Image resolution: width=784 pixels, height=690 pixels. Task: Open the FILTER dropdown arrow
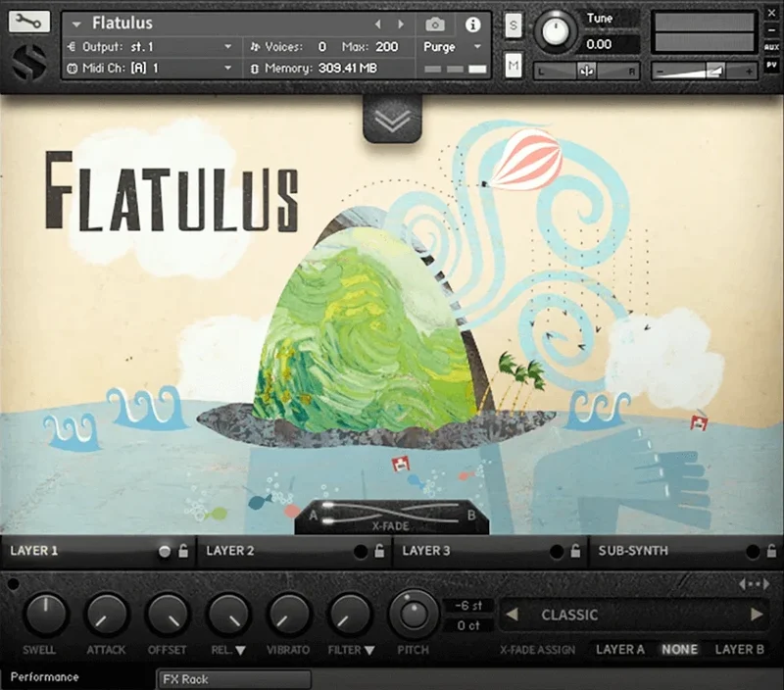click(369, 651)
